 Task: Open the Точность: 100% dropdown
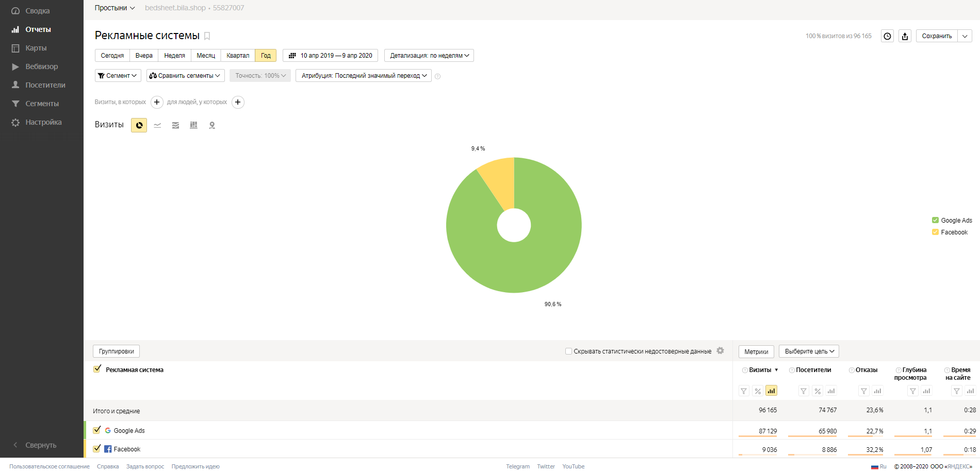point(260,76)
